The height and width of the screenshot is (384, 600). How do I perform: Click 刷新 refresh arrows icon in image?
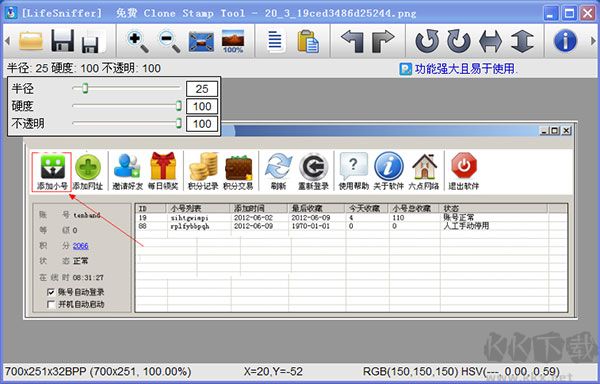pos(279,172)
